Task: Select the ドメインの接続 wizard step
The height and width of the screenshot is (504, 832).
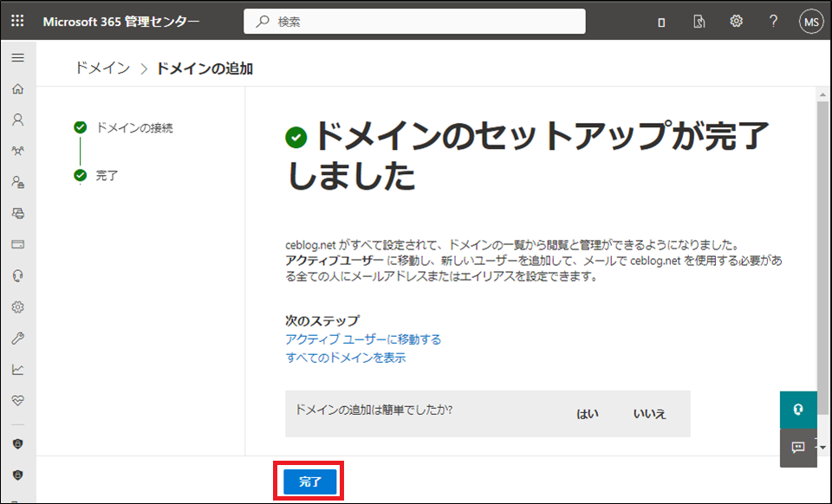Action: click(134, 127)
